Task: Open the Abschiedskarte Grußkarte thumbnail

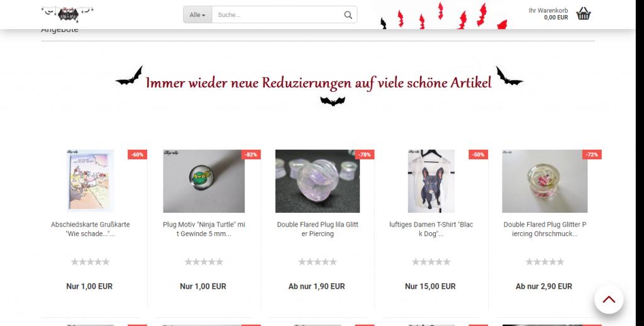Action: click(90, 181)
